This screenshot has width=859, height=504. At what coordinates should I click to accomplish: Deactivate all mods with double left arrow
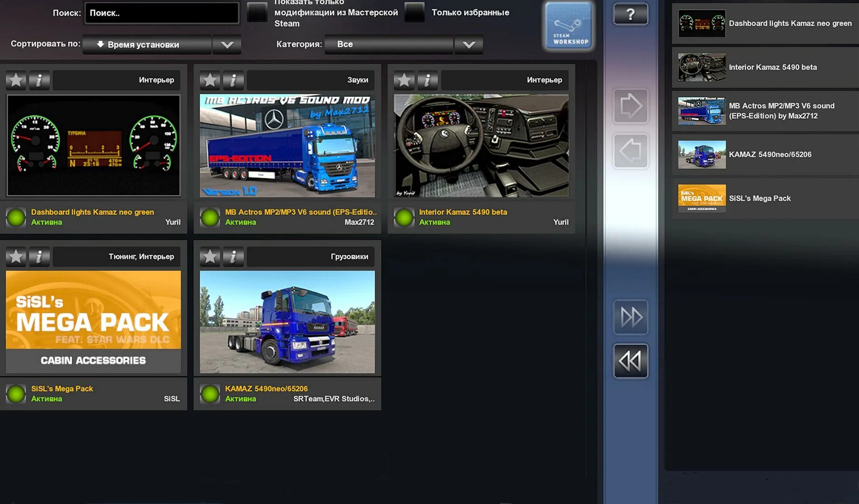630,361
